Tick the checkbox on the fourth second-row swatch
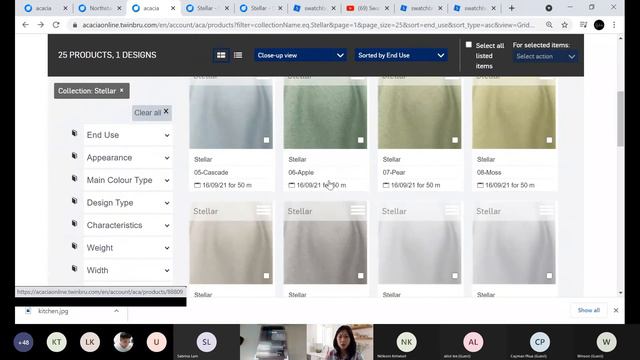640x360 pixels. tap(549, 276)
